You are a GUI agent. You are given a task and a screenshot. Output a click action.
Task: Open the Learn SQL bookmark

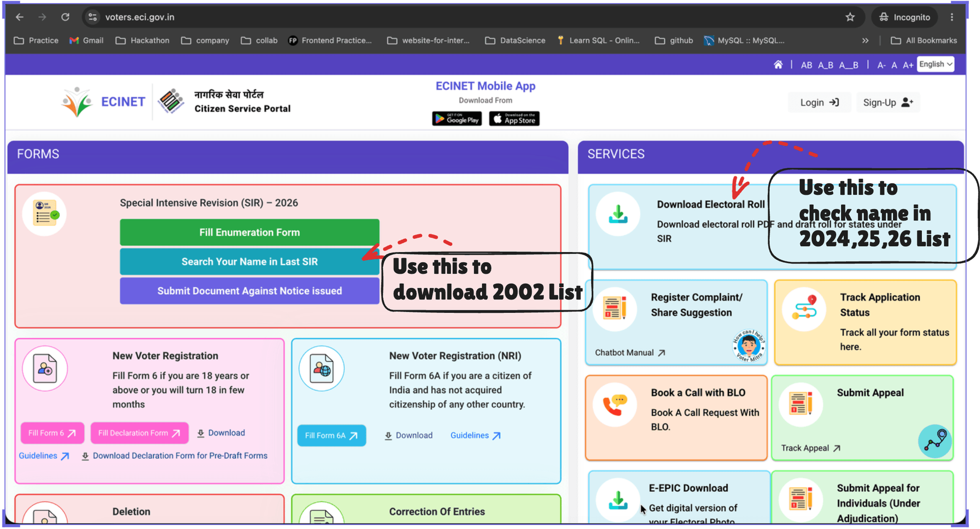[598, 40]
